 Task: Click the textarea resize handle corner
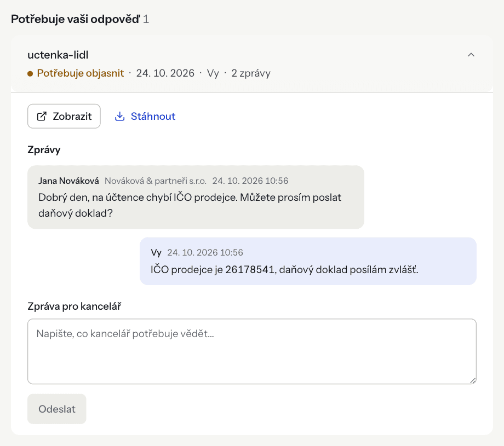pos(473,380)
